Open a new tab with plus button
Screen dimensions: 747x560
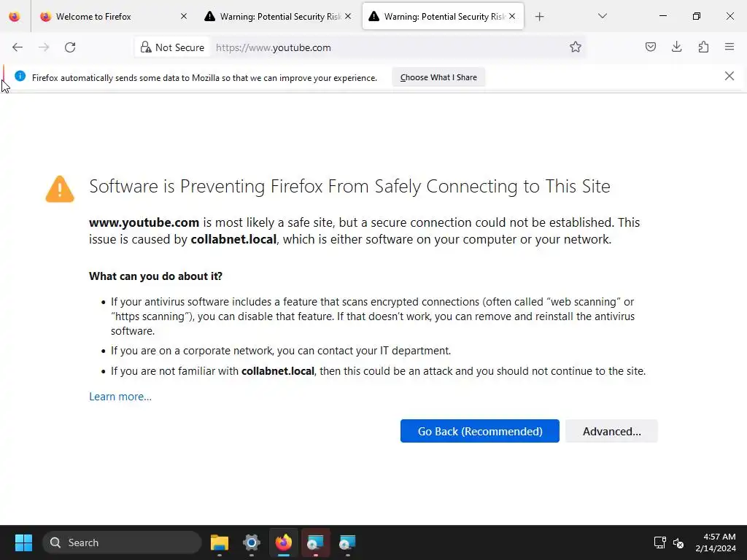[x=539, y=16]
